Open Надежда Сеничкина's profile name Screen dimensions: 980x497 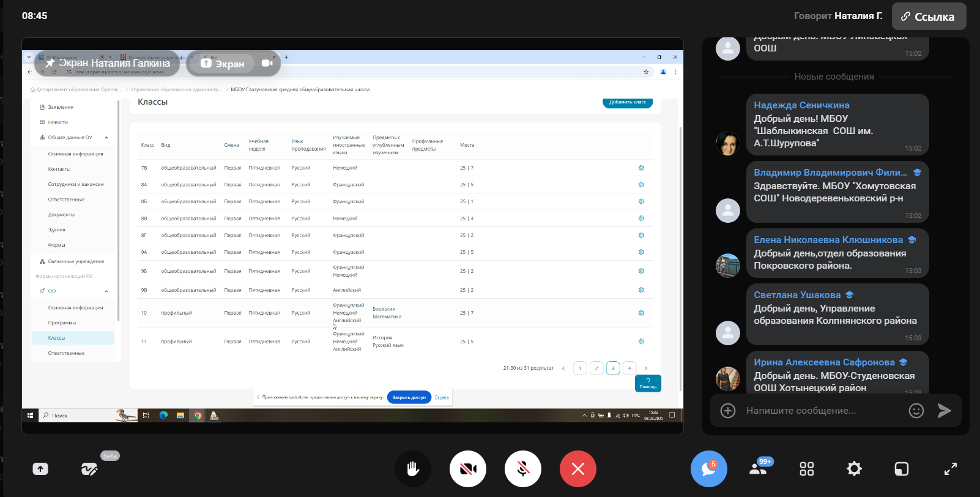point(801,105)
